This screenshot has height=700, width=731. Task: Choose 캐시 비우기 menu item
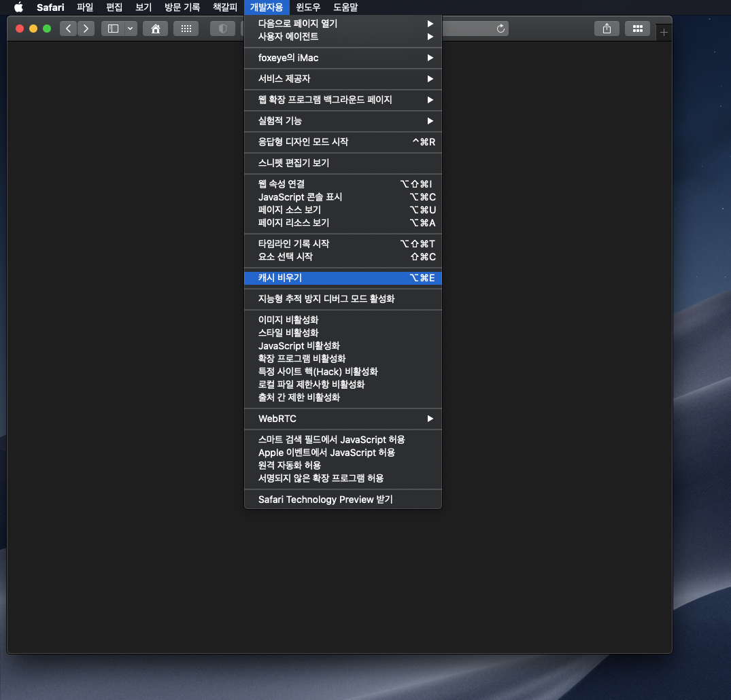click(x=343, y=278)
